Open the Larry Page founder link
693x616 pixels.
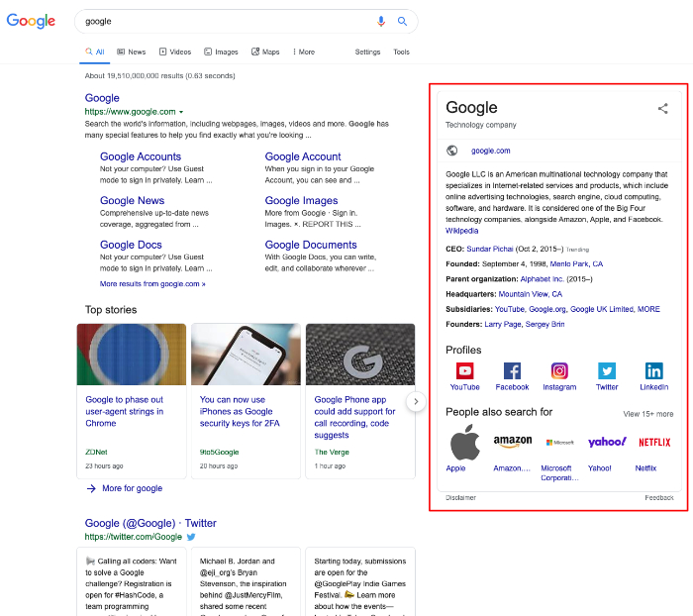coord(503,324)
